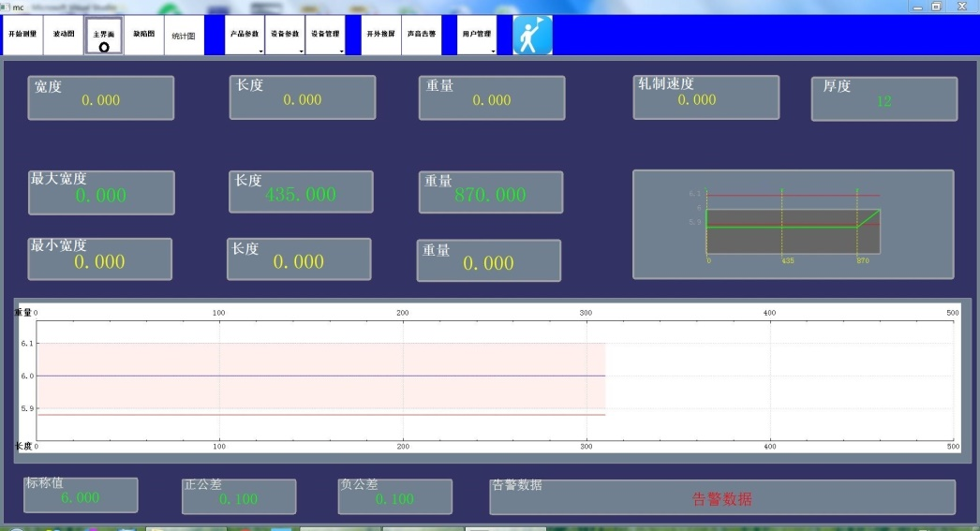Image resolution: width=980 pixels, height=531 pixels.
Task: Open the 设备管理 dropdown
Action: 325,35
